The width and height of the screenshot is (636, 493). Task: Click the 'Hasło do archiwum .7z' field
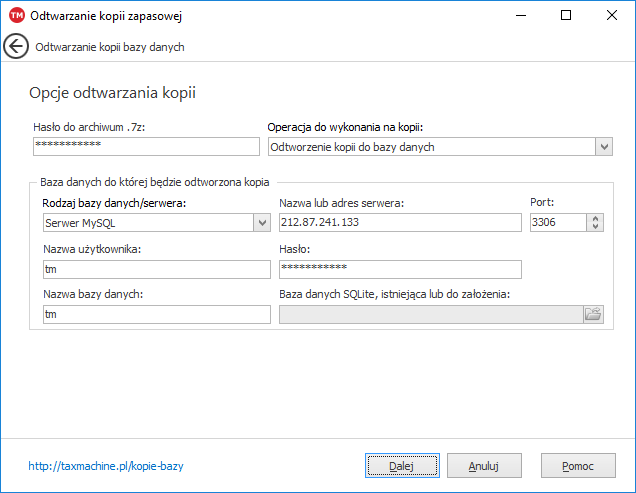pos(145,147)
